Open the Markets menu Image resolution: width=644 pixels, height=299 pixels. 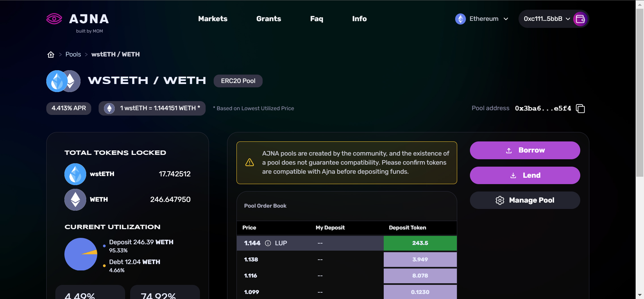(x=213, y=19)
